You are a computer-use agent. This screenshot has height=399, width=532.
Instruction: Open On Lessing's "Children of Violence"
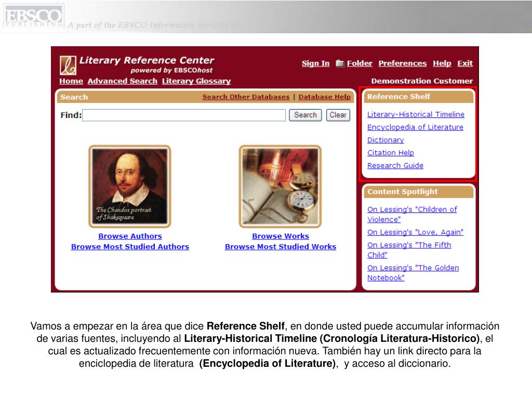coord(412,214)
